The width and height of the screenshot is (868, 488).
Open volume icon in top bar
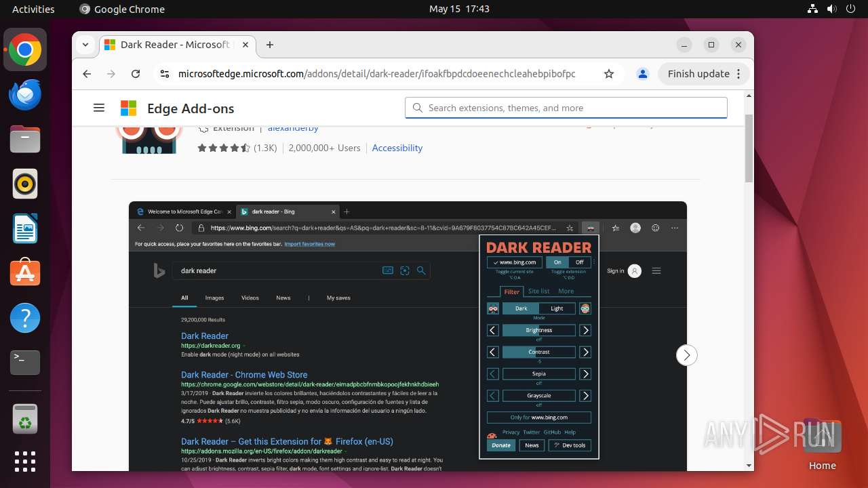click(x=831, y=9)
